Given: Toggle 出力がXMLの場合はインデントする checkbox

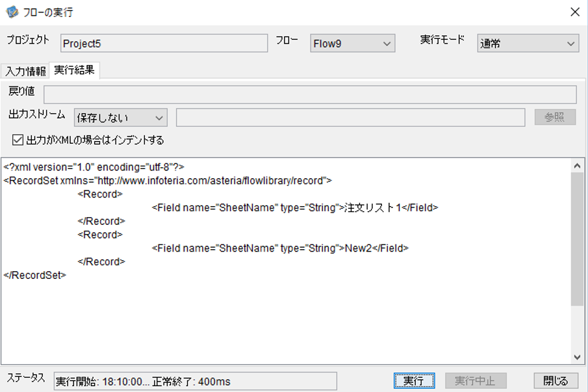Looking at the screenshot, I should point(18,140).
